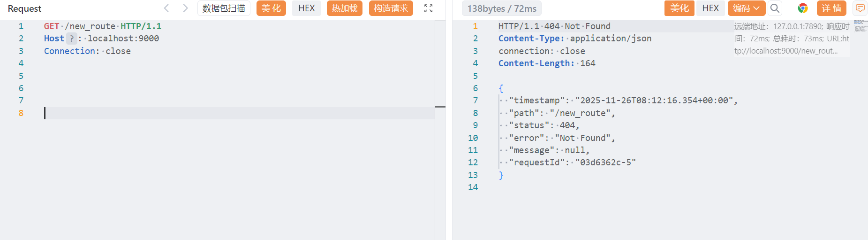868x240 pixels.
Task: Open search in the response panel
Action: [775, 8]
